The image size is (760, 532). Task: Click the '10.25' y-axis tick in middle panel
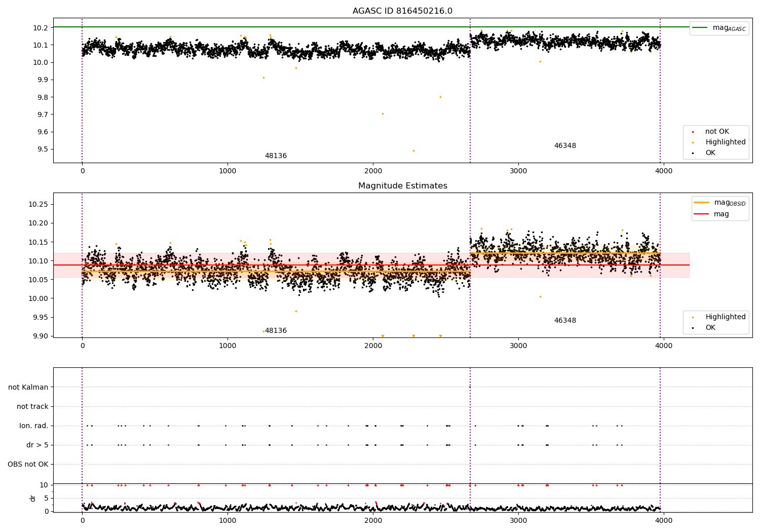point(40,204)
